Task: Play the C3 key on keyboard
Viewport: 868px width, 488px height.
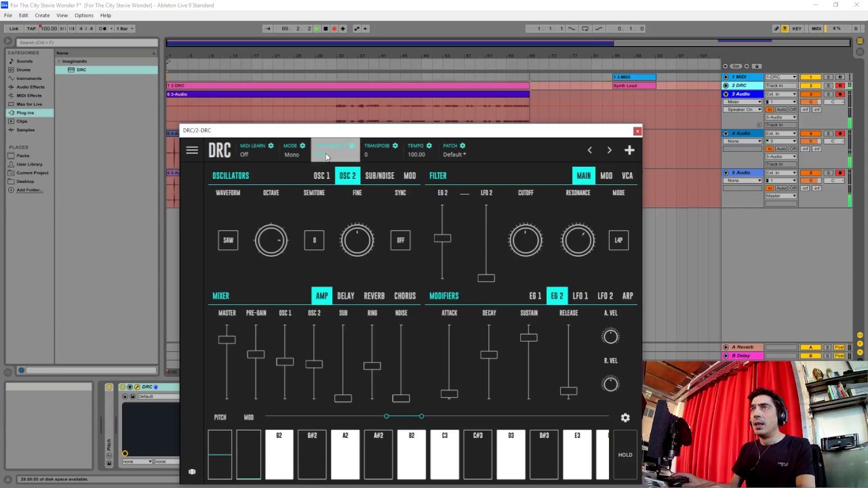Action: click(445, 455)
